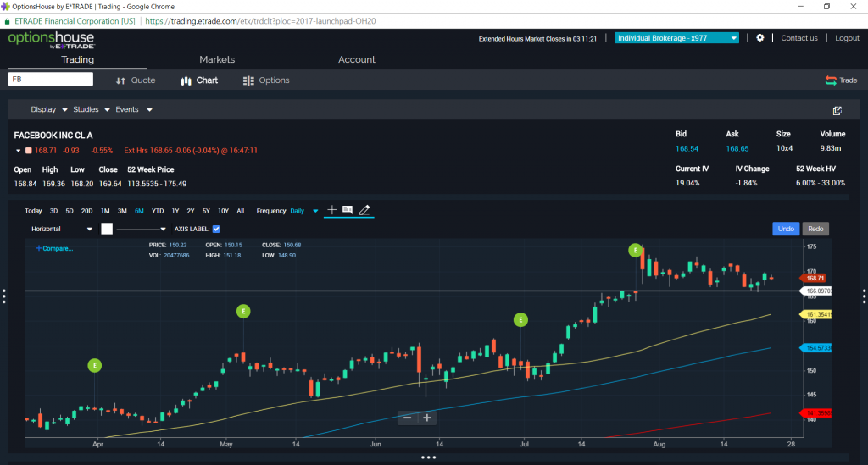
Task: Open the Quote view
Action: coord(136,80)
